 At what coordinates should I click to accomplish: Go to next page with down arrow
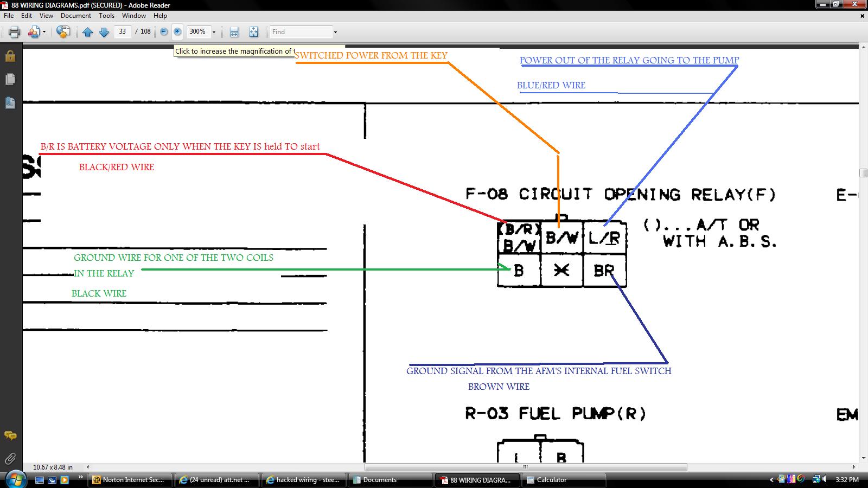point(104,32)
